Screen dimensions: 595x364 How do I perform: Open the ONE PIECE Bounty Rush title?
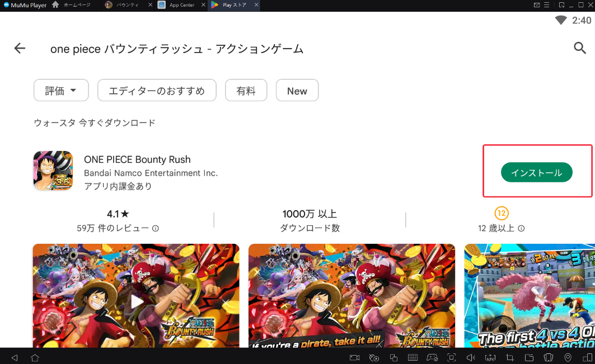point(137,159)
